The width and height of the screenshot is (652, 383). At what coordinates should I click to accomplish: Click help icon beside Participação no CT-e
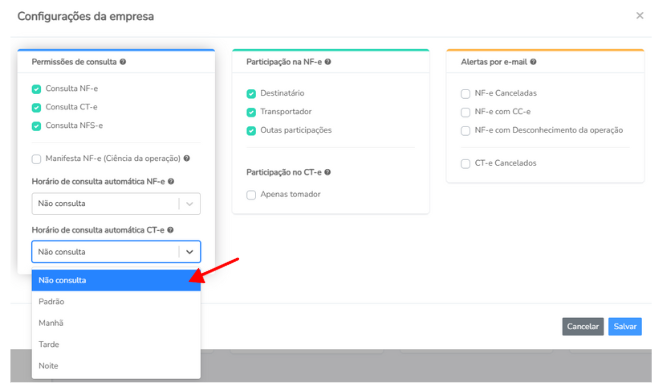(x=328, y=172)
